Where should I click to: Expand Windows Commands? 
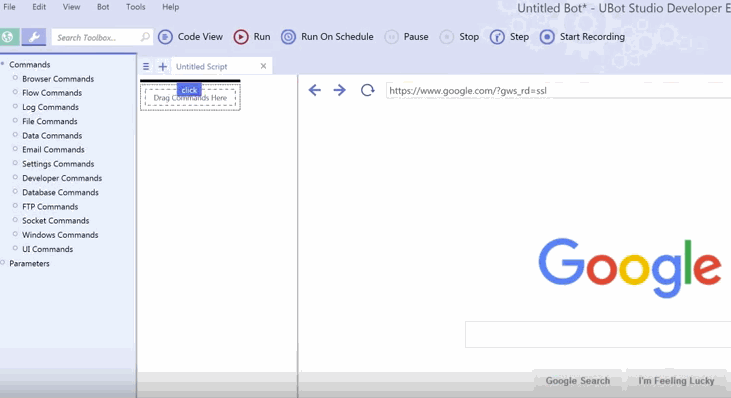15,234
